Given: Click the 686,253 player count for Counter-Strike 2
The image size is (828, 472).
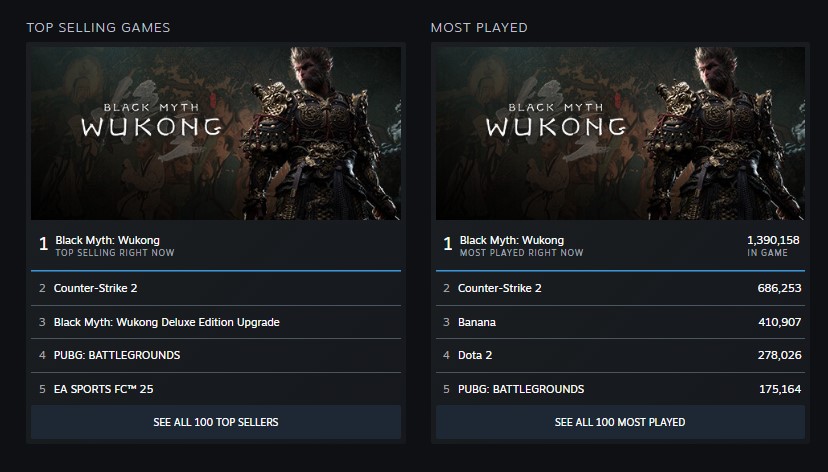Looking at the screenshot, I should pos(780,288).
